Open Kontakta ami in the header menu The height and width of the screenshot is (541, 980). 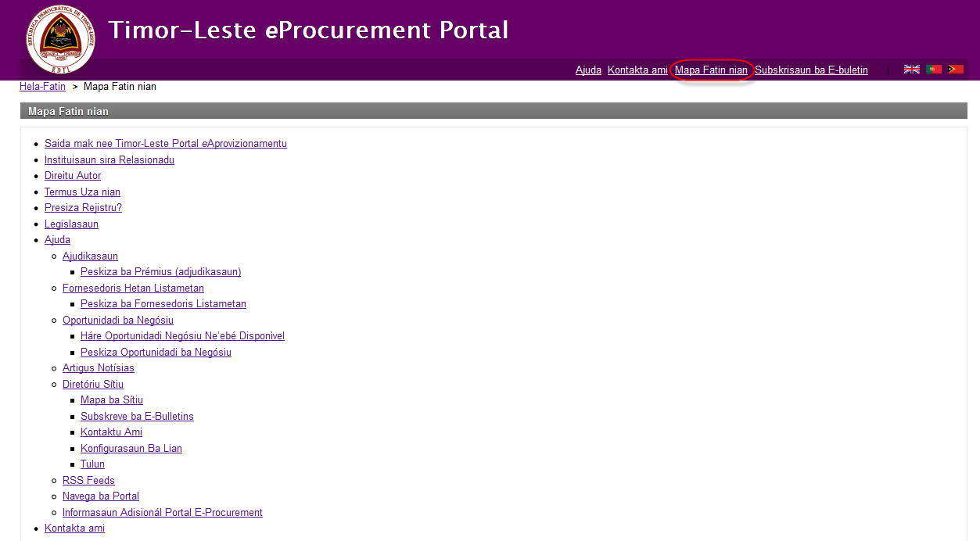point(637,70)
